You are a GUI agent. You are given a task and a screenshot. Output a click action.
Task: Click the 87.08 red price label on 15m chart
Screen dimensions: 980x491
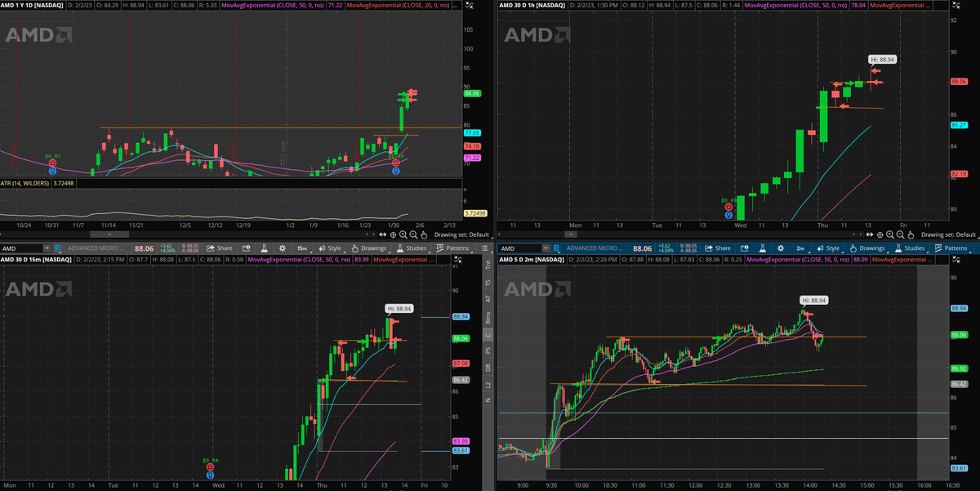click(460, 363)
